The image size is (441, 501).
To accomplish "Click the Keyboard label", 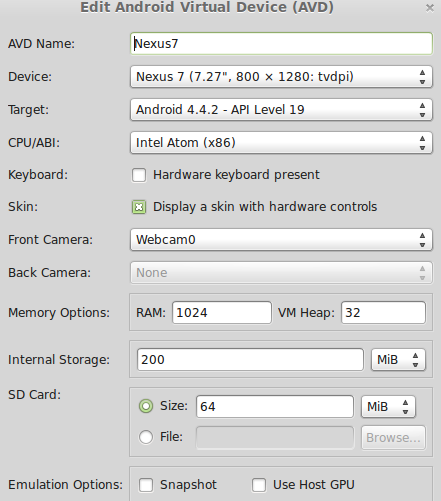I will [x=38, y=175].
